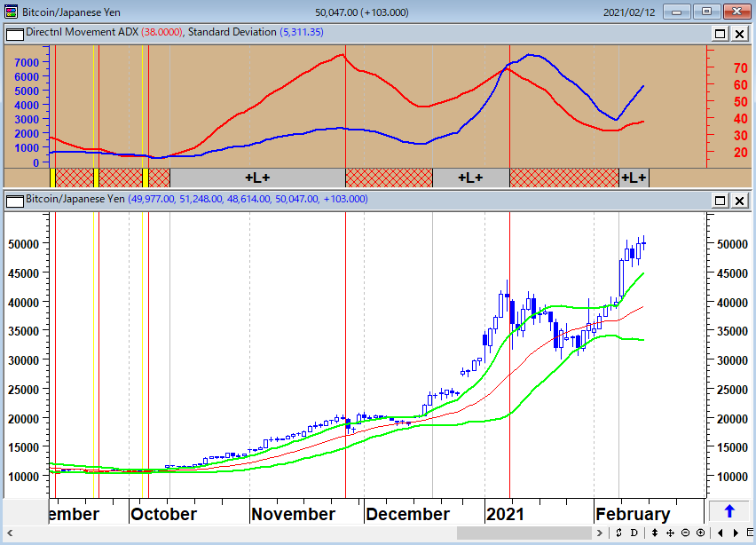Click the scrollbar right arrow
This screenshot has height=545, width=756.
click(599, 533)
